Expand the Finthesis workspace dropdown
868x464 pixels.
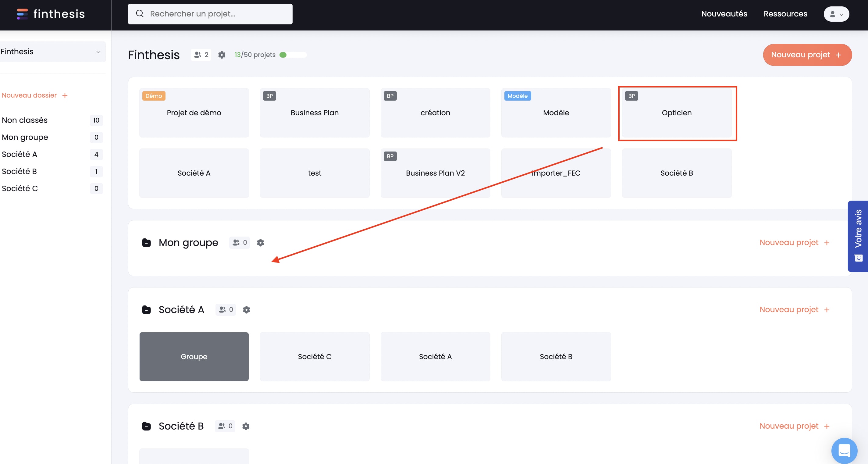[53, 52]
